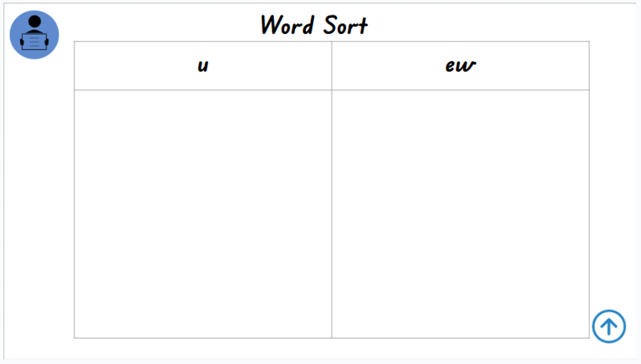641x364 pixels.
Task: Click the empty sorting area under "ew"
Action: tap(460, 213)
